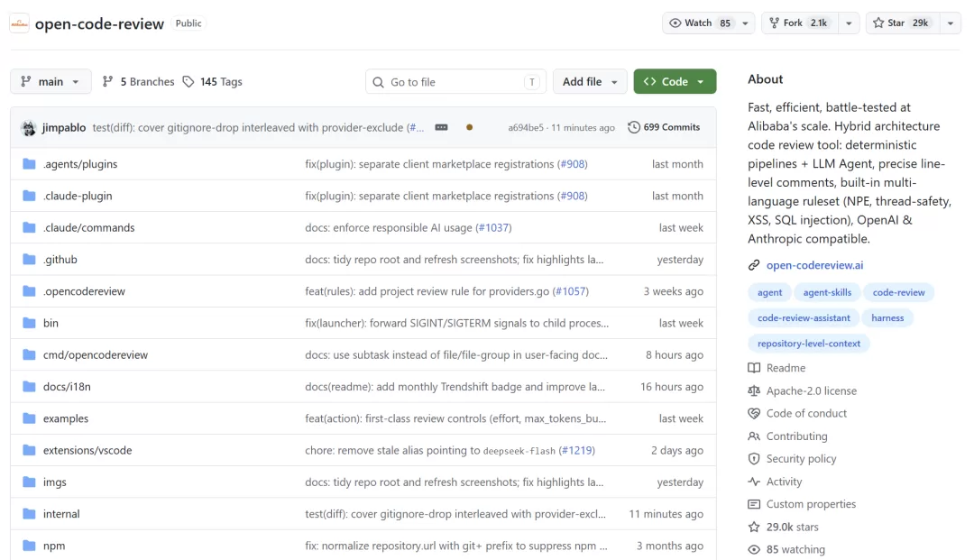Open the Fork options dropdown arrow
974x560 pixels.
coord(849,23)
